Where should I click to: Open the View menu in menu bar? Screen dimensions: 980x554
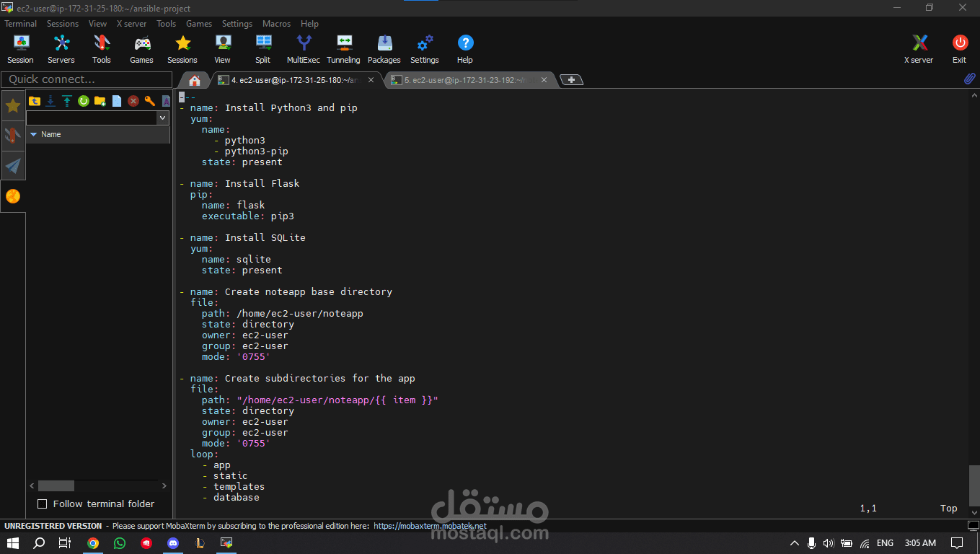[x=97, y=24]
